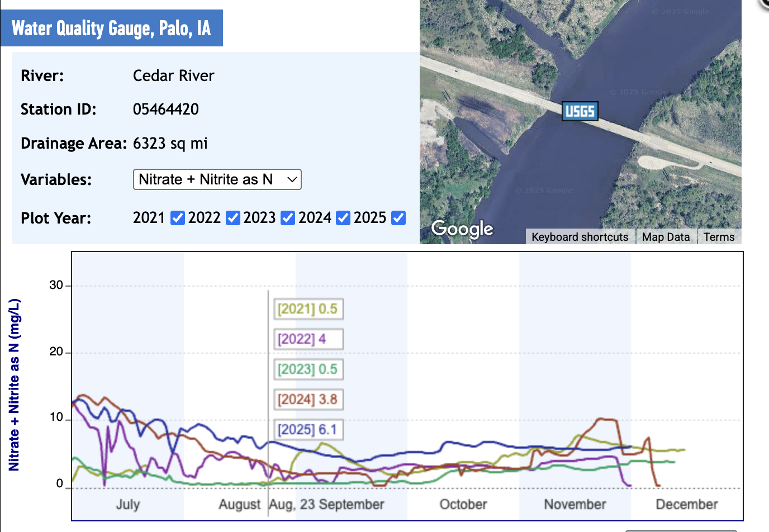Toggle the 2021 plot year checkbox

pos(177,218)
